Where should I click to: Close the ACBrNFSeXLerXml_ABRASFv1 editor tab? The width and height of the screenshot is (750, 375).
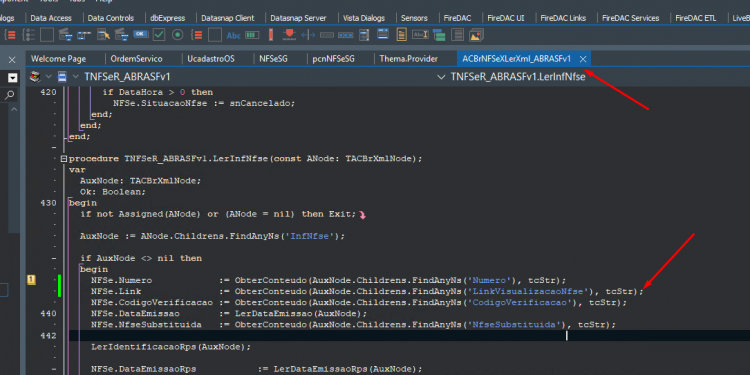(583, 59)
